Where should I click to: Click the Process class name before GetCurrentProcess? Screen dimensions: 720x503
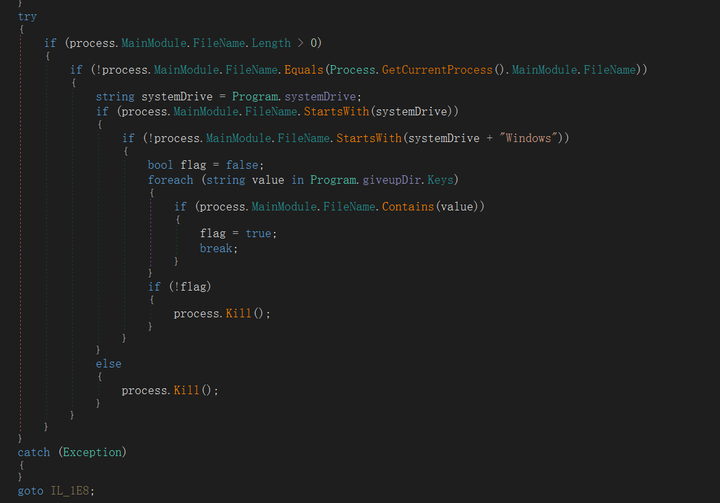coord(352,69)
